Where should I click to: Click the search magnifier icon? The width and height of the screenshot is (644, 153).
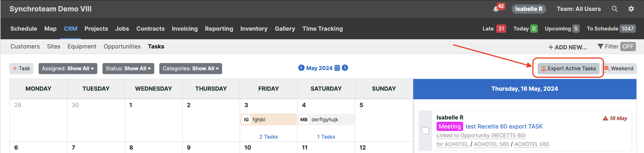615,9
